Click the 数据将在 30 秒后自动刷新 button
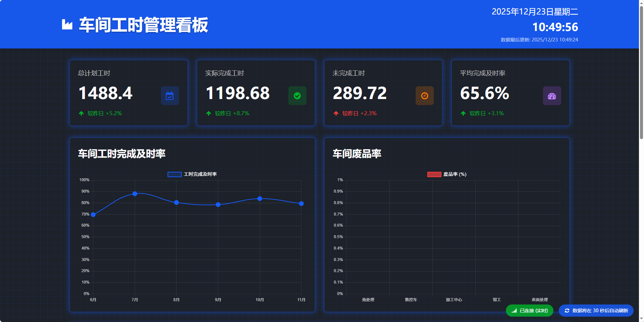This screenshot has height=322, width=644. pyautogui.click(x=596, y=311)
